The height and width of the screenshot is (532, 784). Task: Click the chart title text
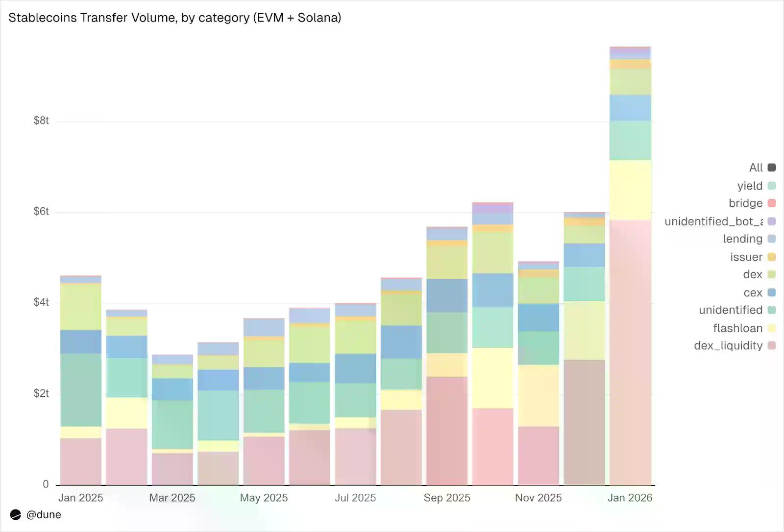click(175, 18)
